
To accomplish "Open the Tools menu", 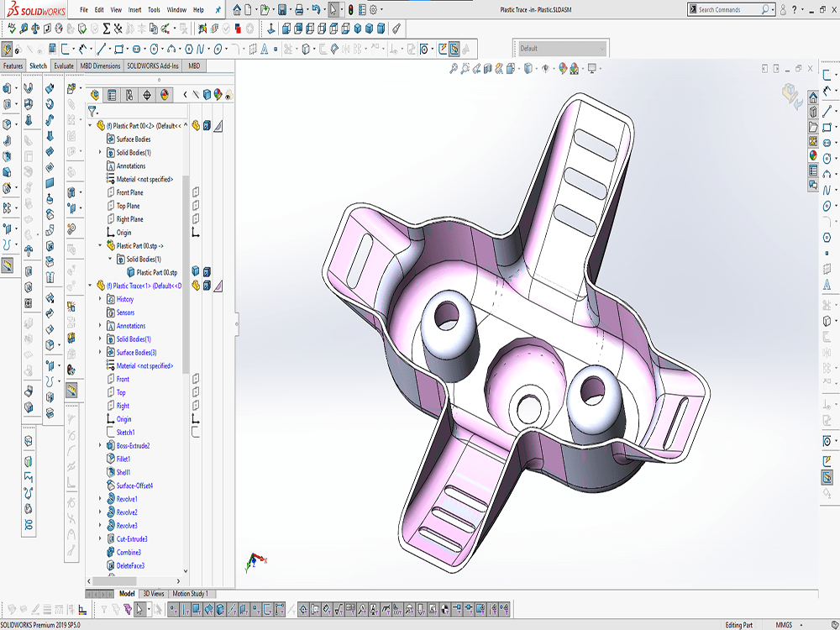I will pyautogui.click(x=154, y=9).
